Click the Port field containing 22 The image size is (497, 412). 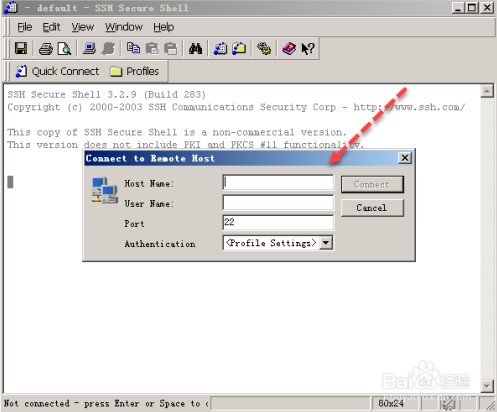[x=278, y=222]
